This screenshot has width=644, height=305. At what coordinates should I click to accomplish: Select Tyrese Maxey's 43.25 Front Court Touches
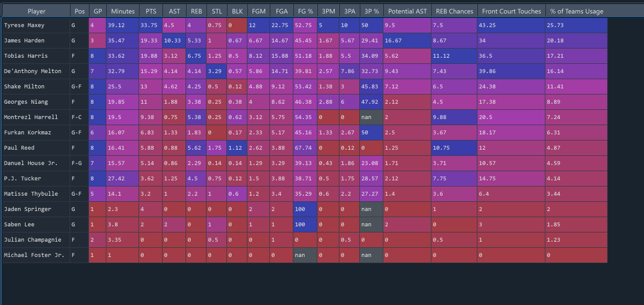(511, 25)
